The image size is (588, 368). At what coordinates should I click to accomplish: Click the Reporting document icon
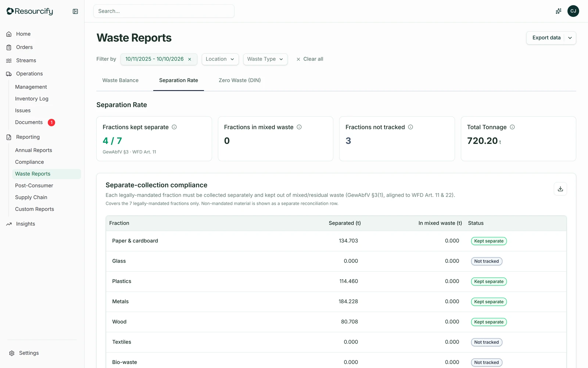pyautogui.click(x=9, y=137)
